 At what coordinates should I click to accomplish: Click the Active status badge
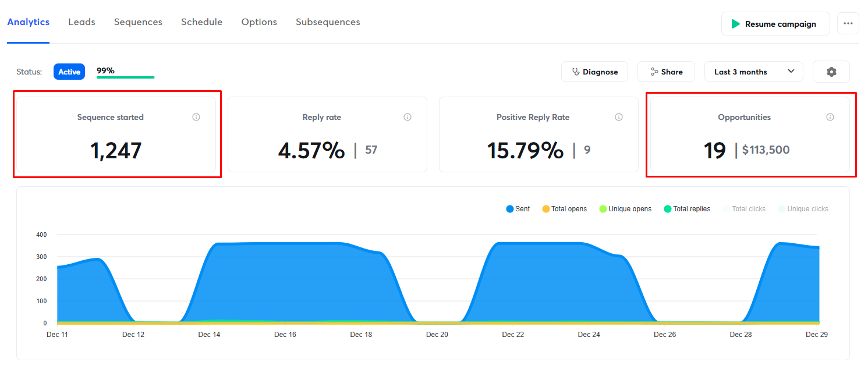[69, 71]
